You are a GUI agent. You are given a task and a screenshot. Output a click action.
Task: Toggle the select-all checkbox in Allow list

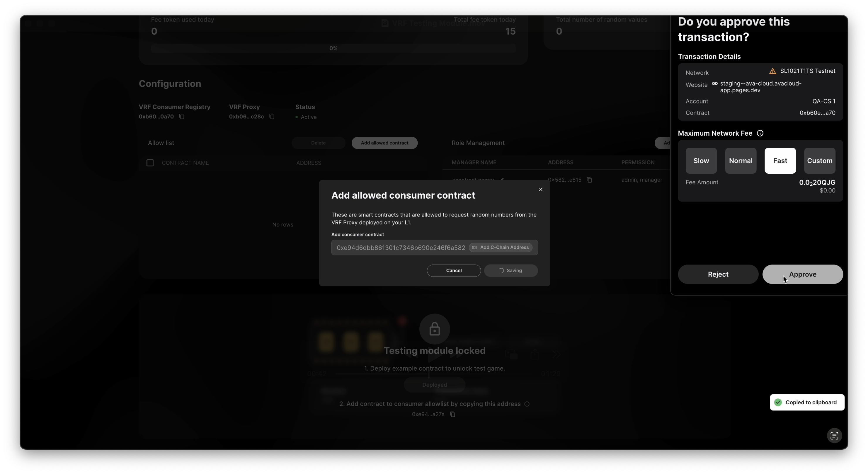coord(150,163)
